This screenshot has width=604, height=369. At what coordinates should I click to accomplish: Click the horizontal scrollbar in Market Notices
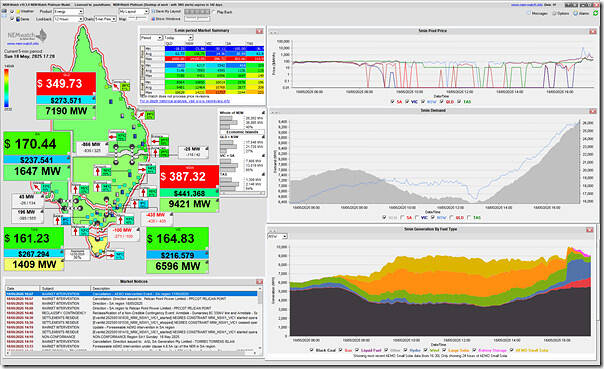pos(131,352)
